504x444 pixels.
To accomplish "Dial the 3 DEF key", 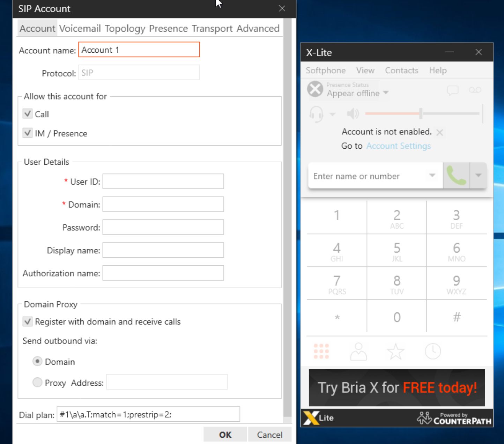I will pyautogui.click(x=457, y=217).
